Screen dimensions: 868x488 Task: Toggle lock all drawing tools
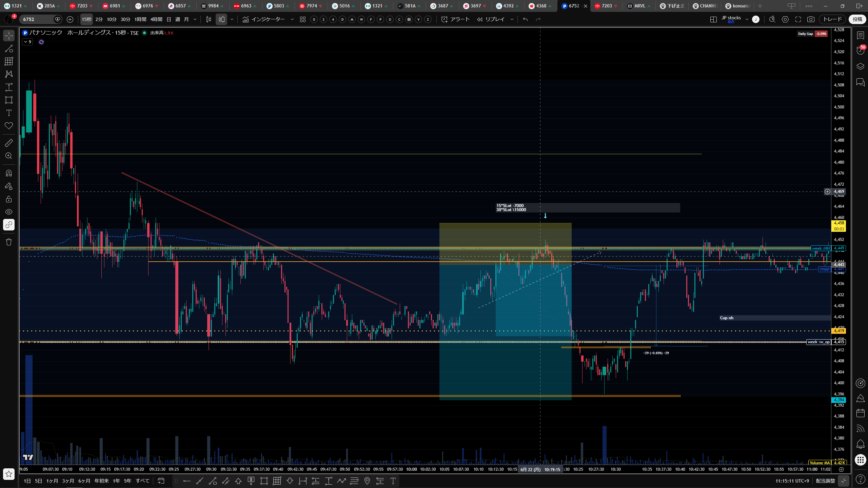click(9, 199)
